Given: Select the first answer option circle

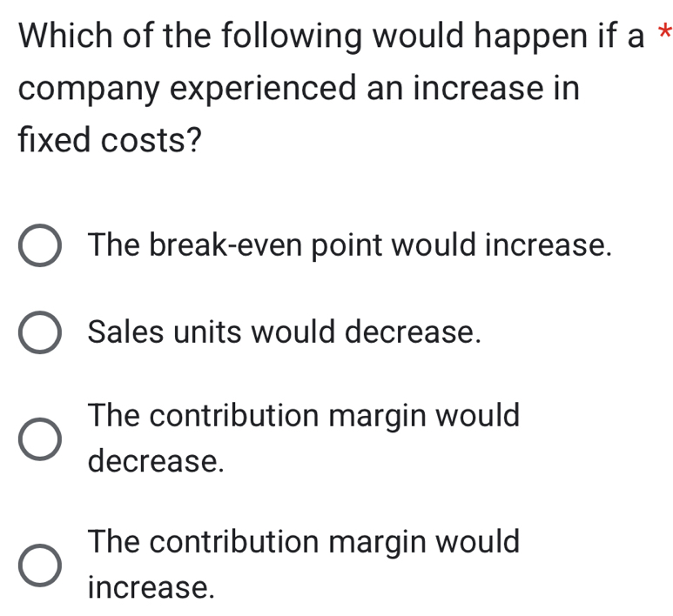Looking at the screenshot, I should coord(39,246).
